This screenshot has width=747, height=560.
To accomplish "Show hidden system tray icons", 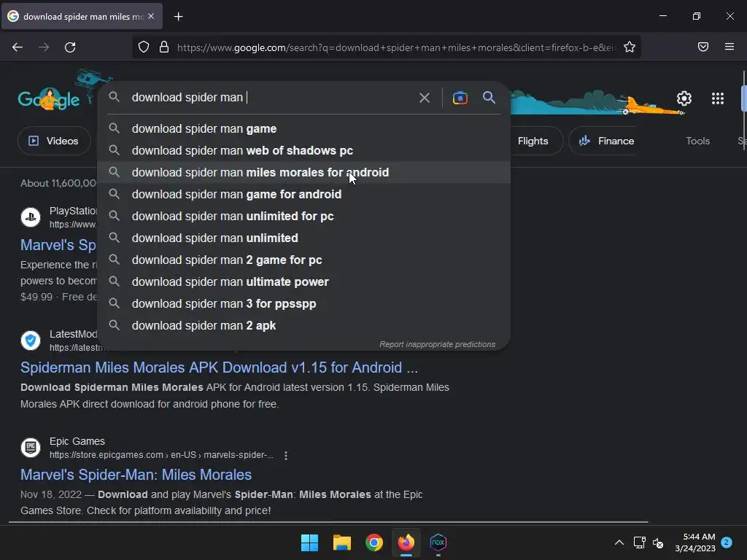I will 619,542.
